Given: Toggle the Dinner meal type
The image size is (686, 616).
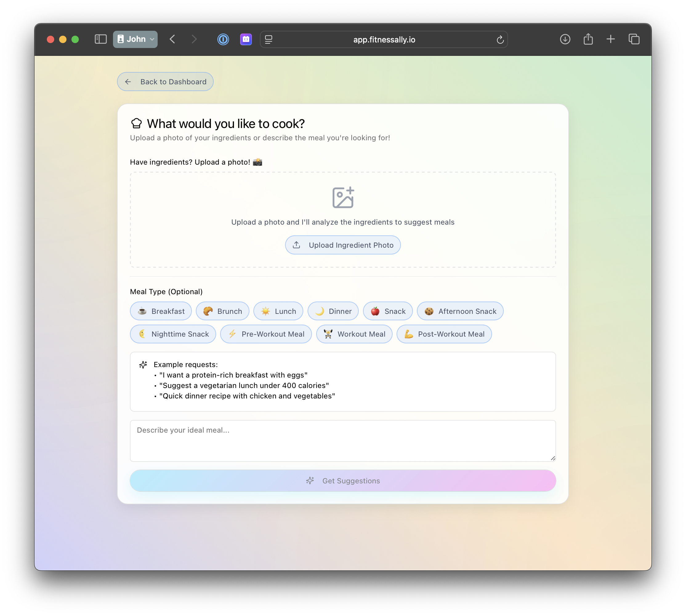Looking at the screenshot, I should pyautogui.click(x=333, y=311).
